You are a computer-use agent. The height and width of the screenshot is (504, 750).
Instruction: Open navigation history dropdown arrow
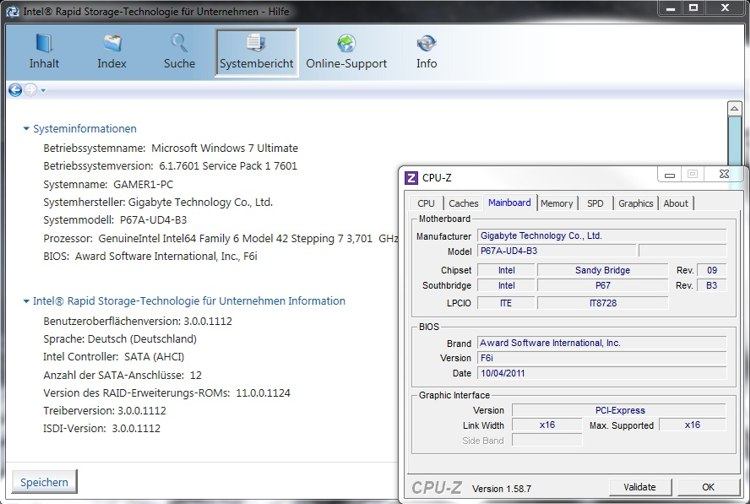coord(43,90)
